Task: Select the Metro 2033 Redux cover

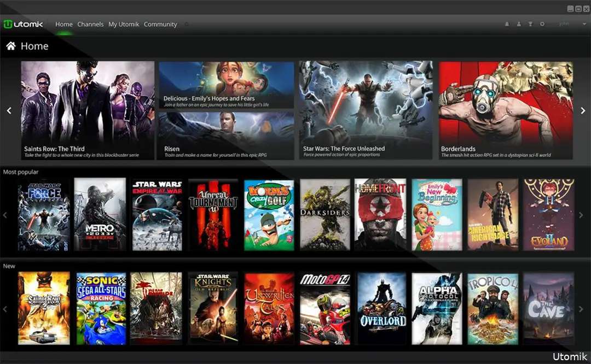Action: [x=100, y=214]
